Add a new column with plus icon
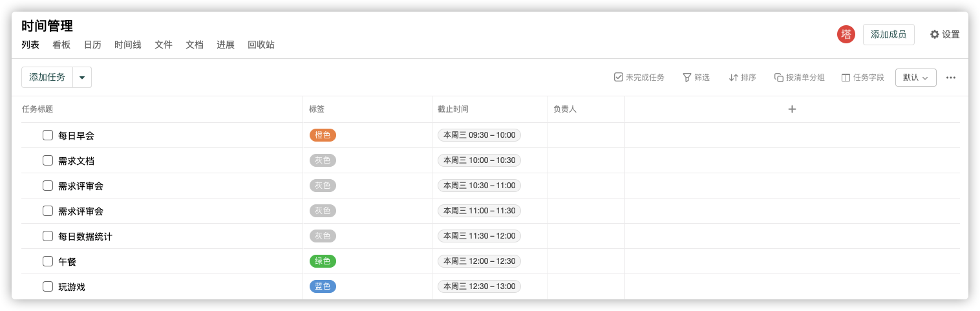980x311 pixels. [792, 109]
